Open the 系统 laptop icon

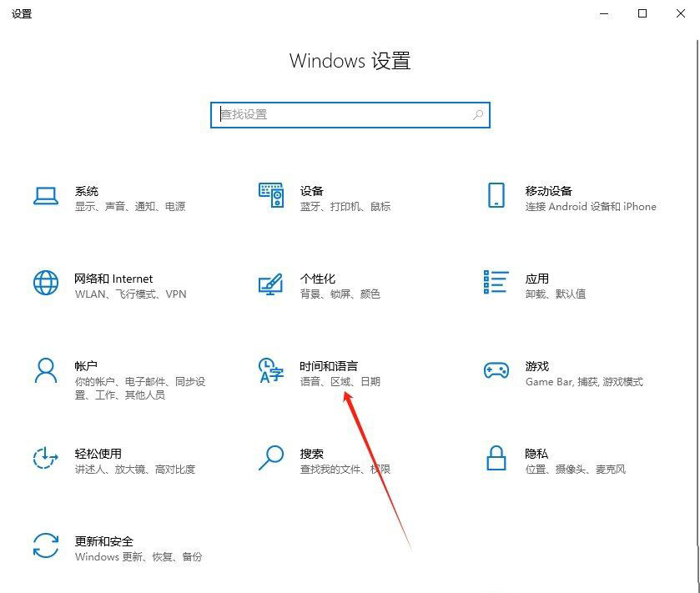(46, 196)
